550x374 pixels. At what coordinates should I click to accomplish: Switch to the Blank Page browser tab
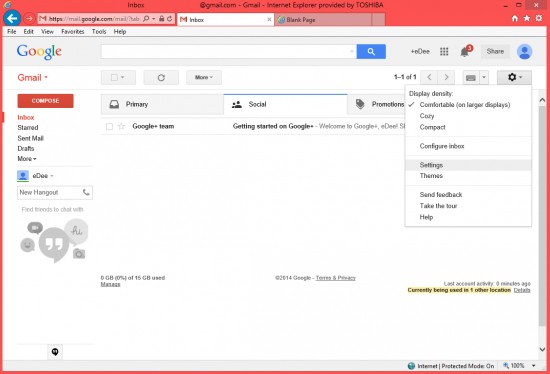[x=323, y=20]
